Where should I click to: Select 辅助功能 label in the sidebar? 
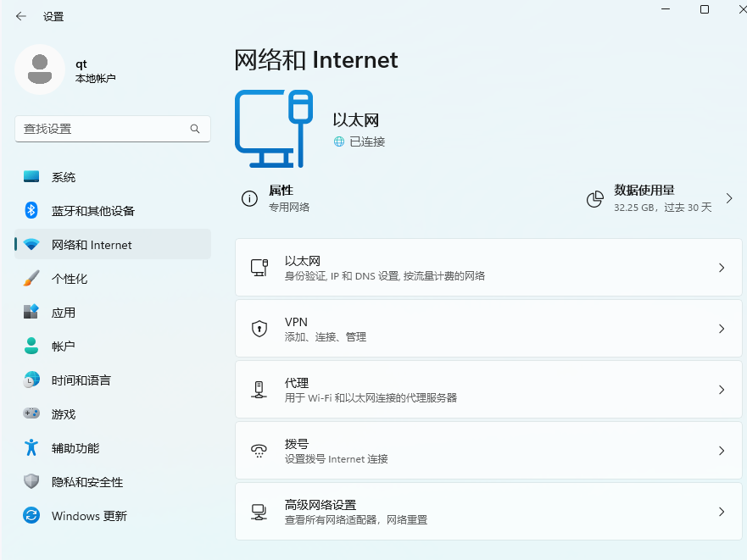75,447
